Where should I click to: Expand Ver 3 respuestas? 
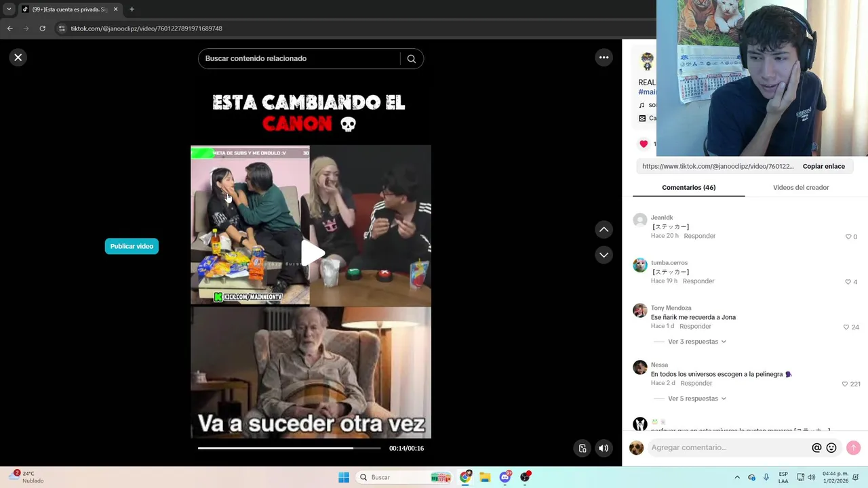(696, 342)
